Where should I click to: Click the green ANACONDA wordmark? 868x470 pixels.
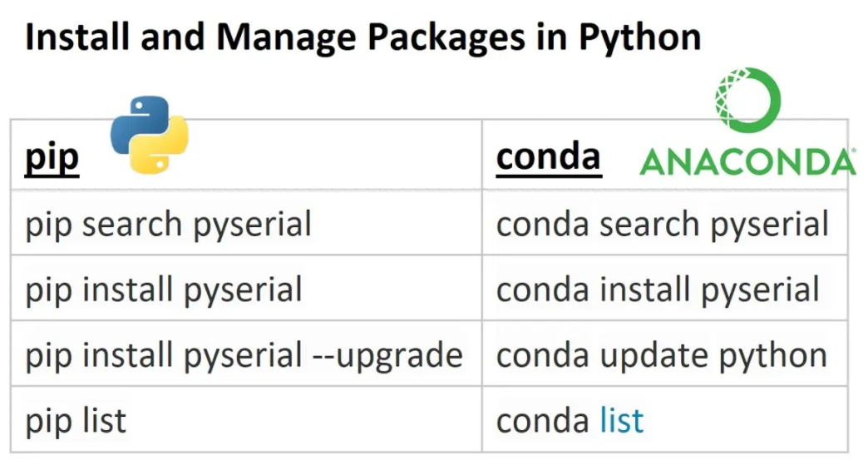coord(747,161)
